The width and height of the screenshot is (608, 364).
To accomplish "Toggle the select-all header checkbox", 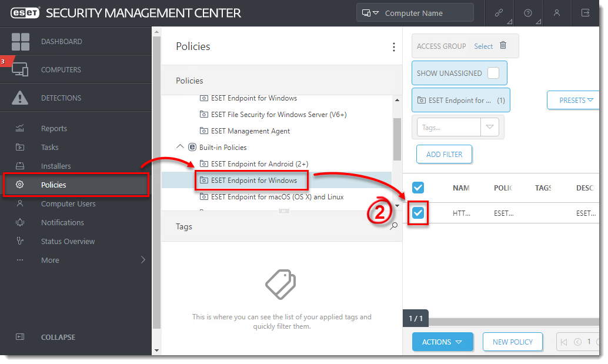I will [x=418, y=188].
